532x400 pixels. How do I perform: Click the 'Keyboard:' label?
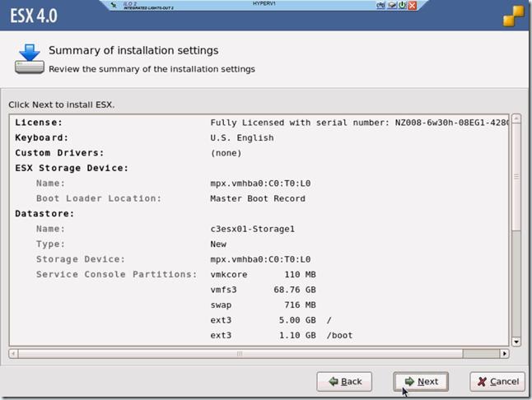coord(41,138)
